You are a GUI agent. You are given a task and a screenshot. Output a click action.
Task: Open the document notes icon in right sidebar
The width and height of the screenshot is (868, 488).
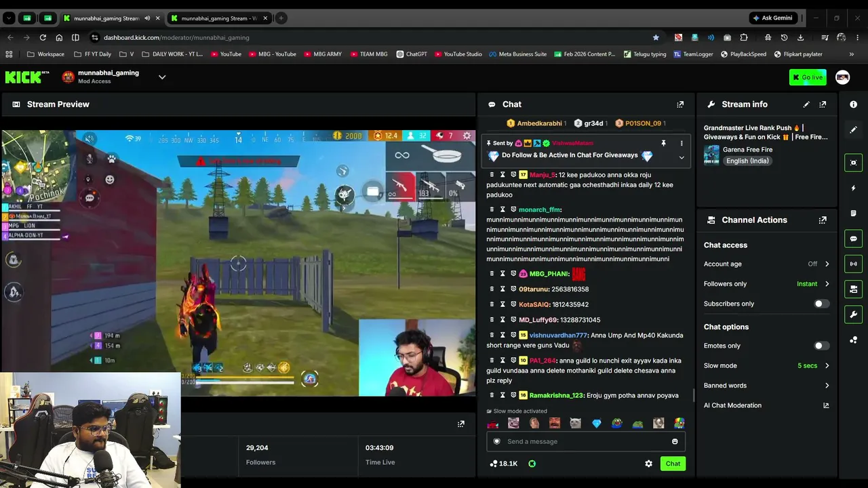(x=854, y=213)
